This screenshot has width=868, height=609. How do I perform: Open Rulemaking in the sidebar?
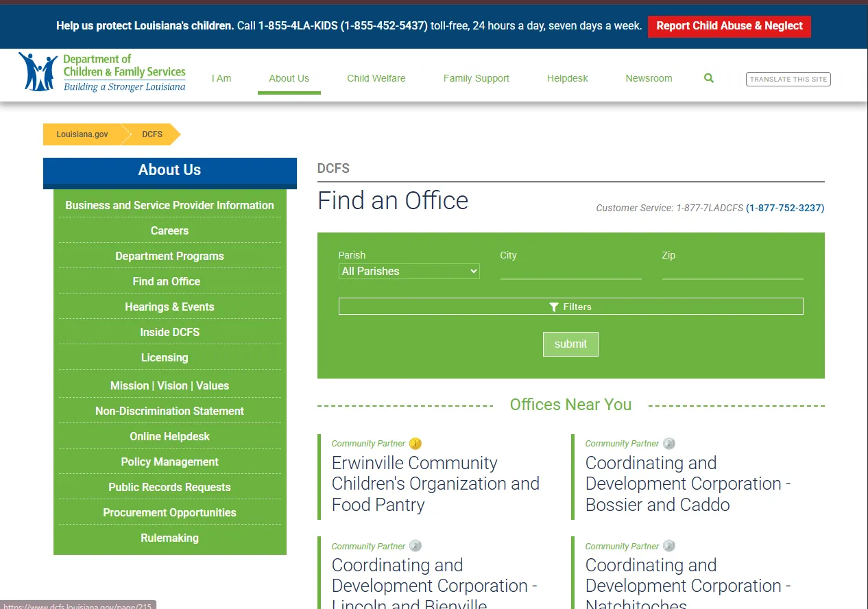[169, 538]
